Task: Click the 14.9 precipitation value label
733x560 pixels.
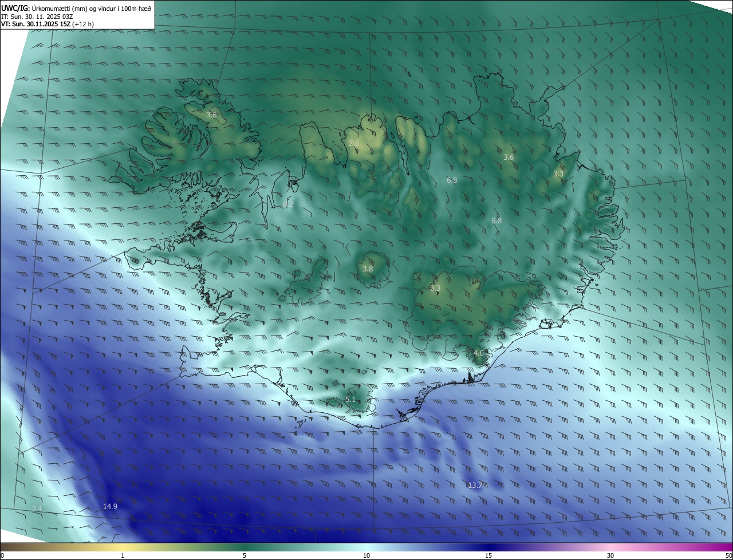Action: coord(110,506)
